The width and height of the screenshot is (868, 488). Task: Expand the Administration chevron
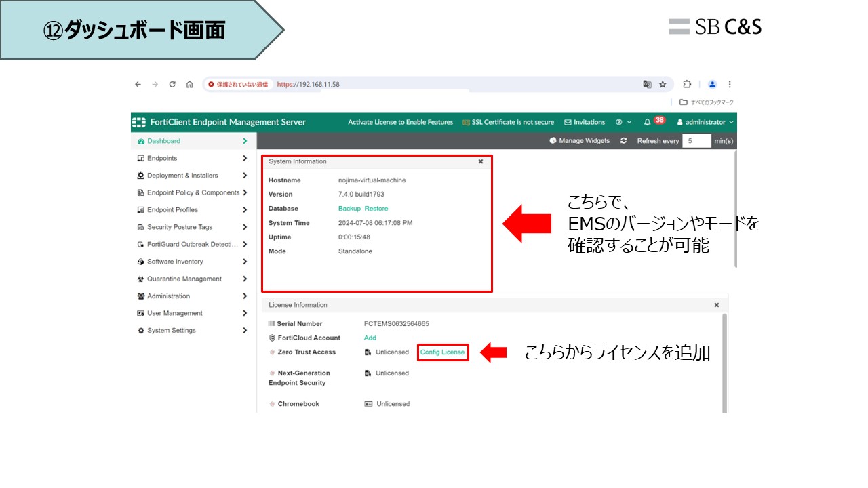[245, 296]
